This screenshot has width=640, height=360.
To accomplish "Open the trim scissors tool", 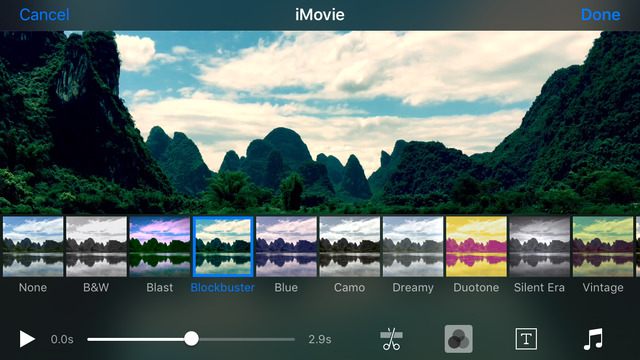I will pos(391,339).
